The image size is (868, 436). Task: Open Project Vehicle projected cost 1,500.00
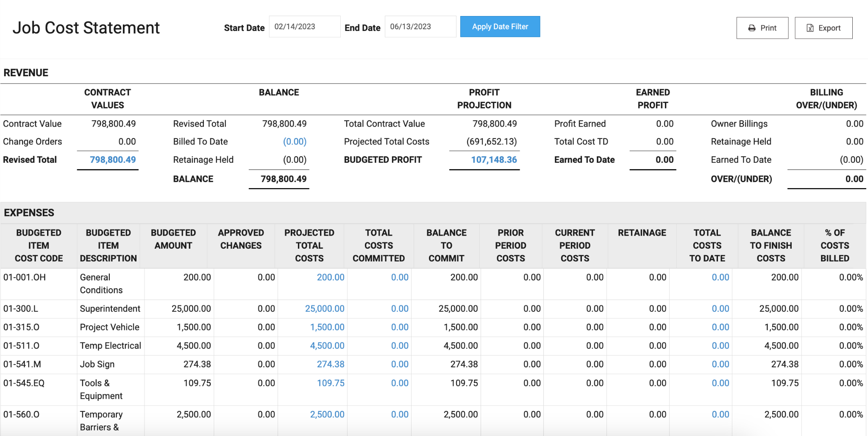pyautogui.click(x=327, y=327)
